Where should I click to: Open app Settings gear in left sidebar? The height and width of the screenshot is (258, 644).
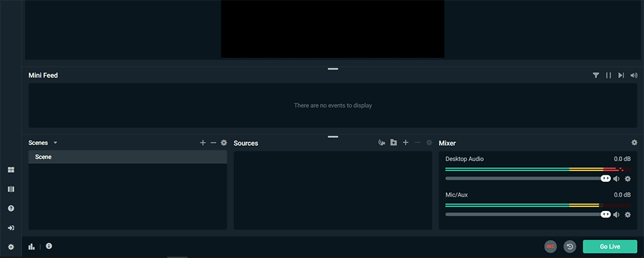click(x=11, y=247)
